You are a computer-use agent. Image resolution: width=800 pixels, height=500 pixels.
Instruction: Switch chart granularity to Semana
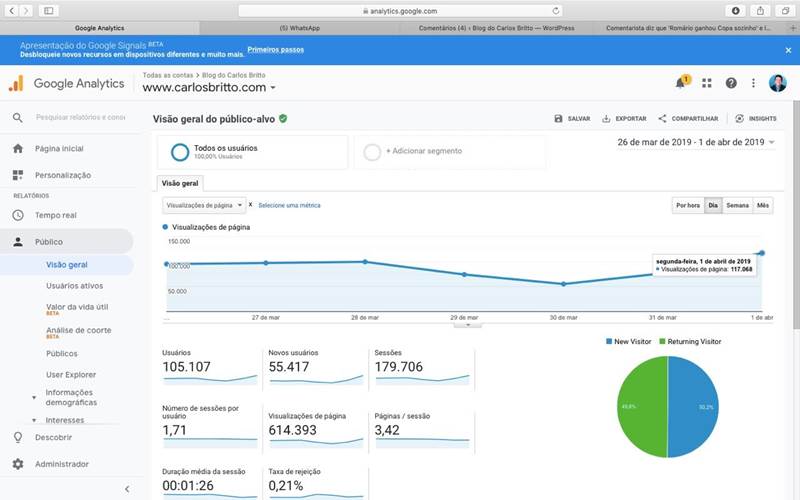coord(737,205)
